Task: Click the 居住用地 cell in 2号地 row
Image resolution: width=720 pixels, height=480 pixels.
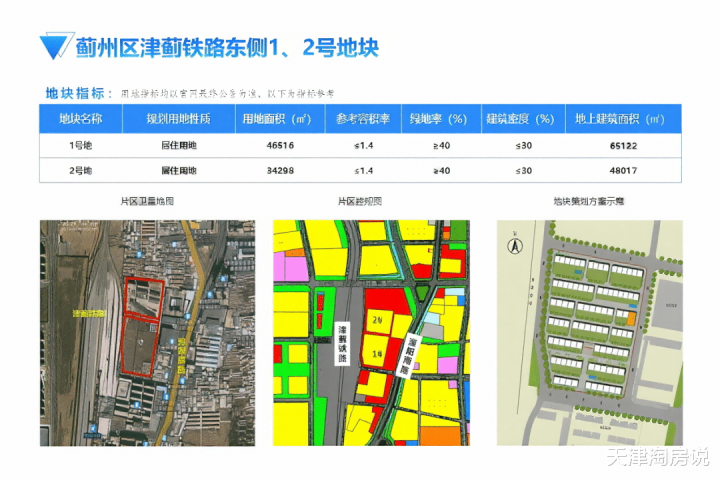Action: [179, 170]
